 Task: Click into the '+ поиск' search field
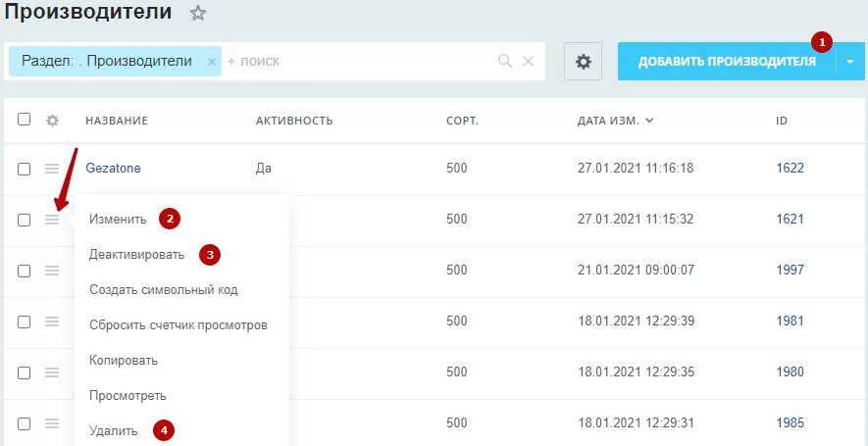coord(360,62)
